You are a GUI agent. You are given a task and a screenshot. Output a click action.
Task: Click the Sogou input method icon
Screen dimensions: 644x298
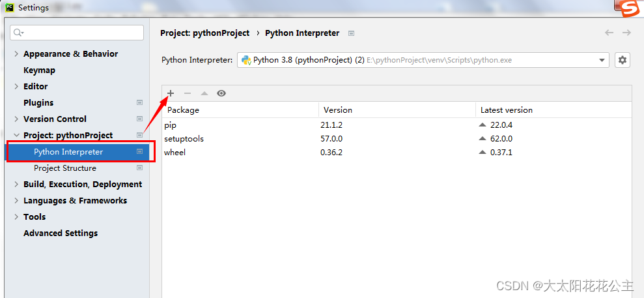tap(630, 8)
